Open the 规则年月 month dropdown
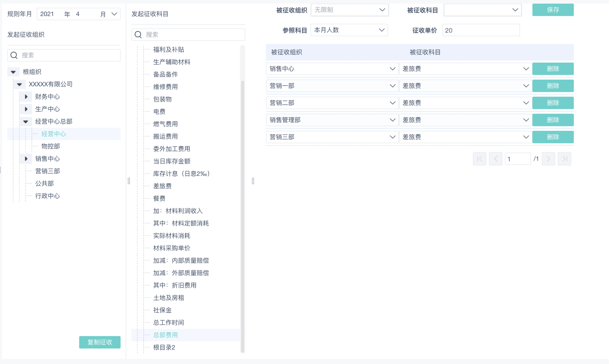This screenshot has height=364, width=609. click(x=114, y=14)
